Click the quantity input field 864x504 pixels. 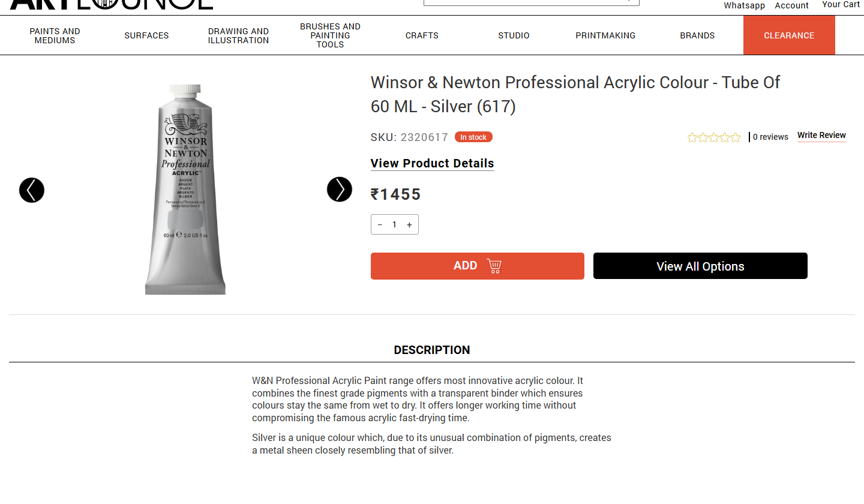394,224
